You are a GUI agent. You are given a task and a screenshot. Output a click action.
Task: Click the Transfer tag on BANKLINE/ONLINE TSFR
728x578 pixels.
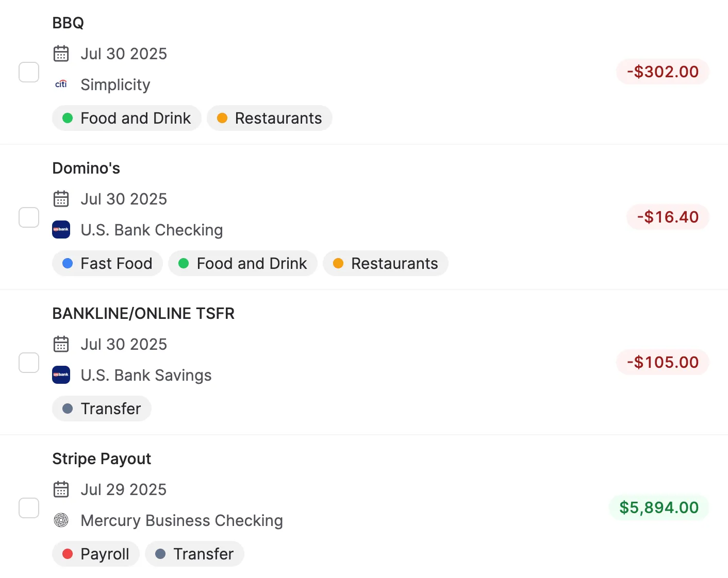pyautogui.click(x=102, y=409)
